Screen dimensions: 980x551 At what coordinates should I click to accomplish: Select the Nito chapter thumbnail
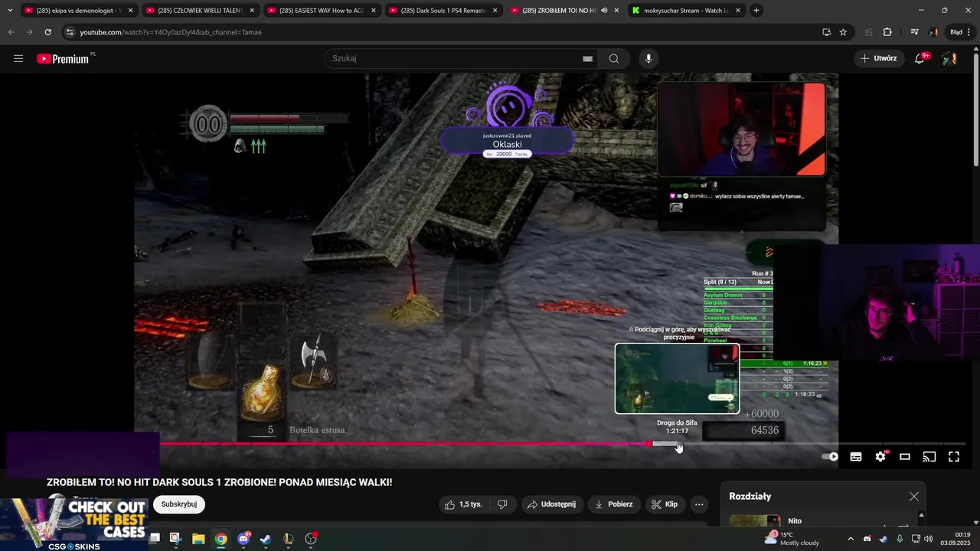point(754,521)
